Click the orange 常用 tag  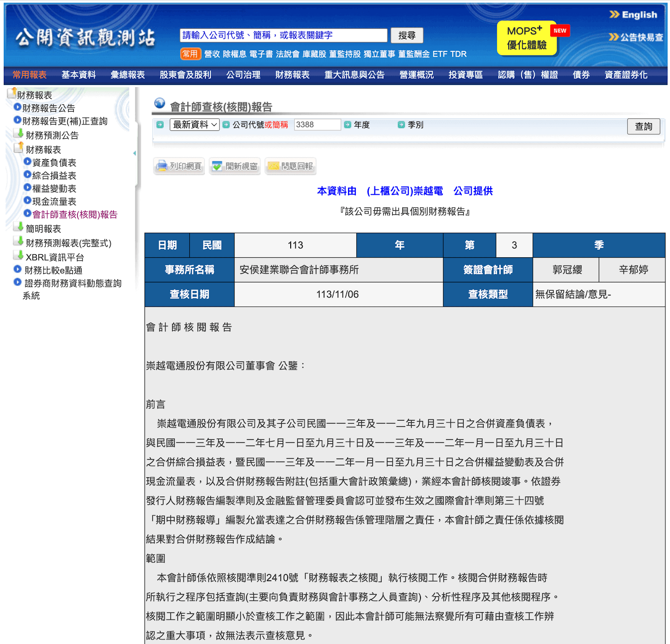[x=191, y=54]
